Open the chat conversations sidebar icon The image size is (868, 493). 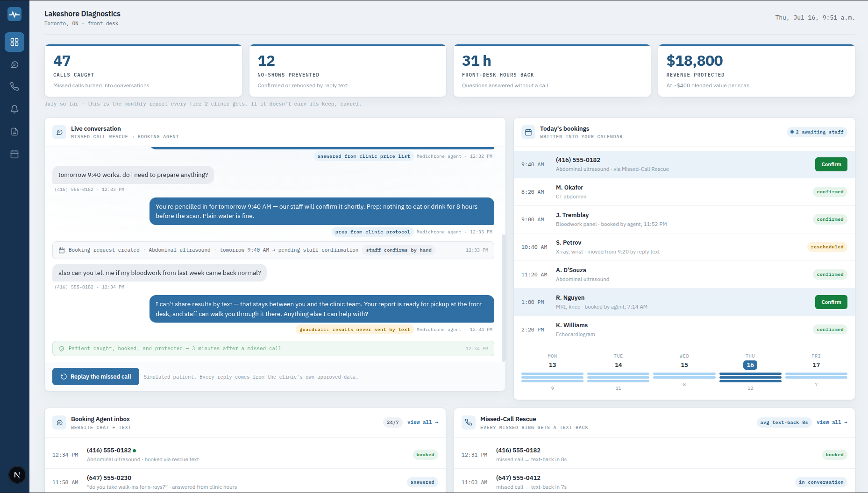coord(14,64)
